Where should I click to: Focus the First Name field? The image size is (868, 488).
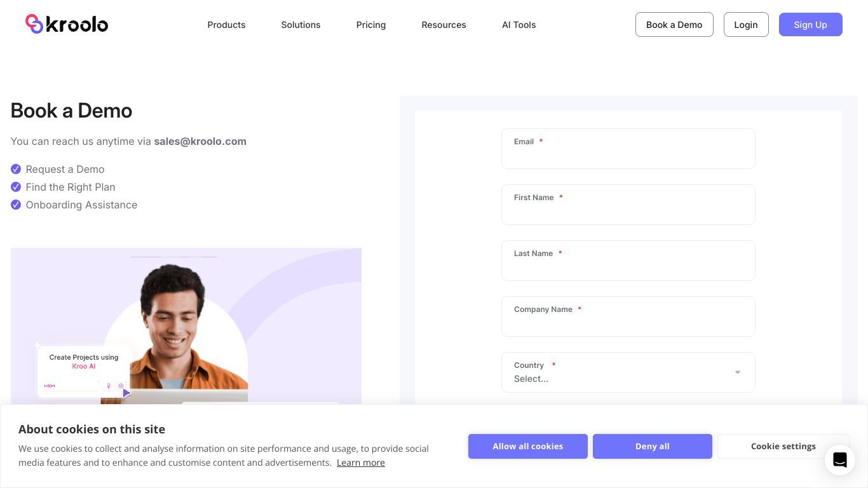pos(628,205)
